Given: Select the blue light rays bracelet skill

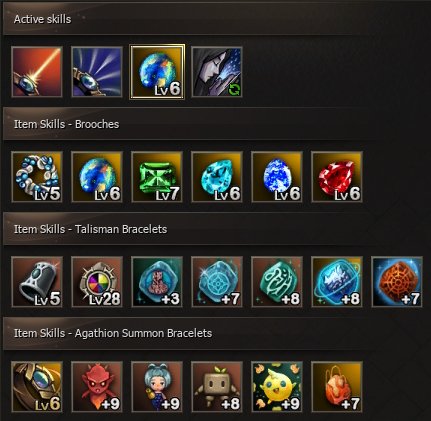Looking at the screenshot, I should 97,72.
